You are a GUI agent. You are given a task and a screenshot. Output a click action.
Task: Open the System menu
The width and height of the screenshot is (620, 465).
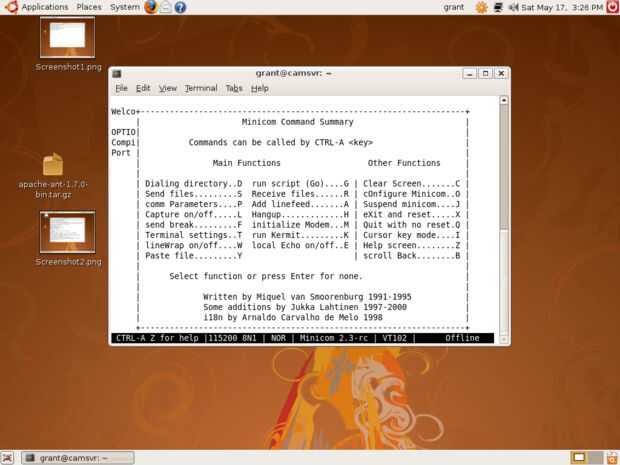point(125,7)
